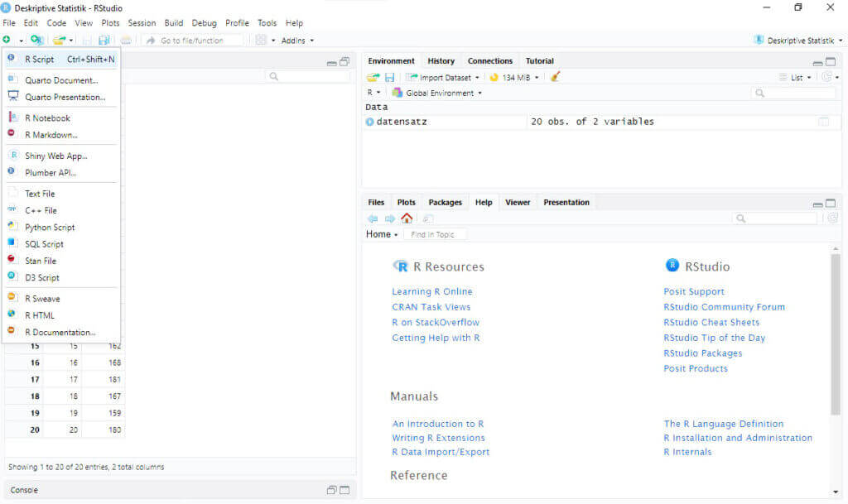Minimize the Help pane
848x504 pixels.
817,204
